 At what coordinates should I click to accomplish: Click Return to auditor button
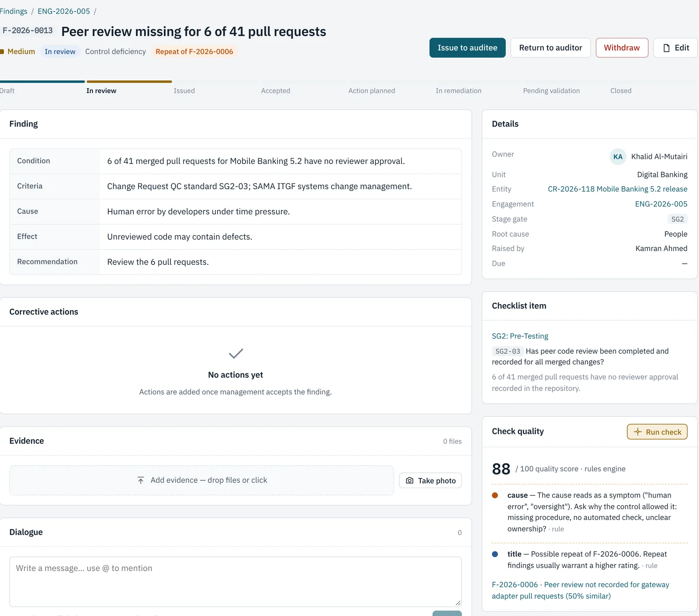click(550, 48)
